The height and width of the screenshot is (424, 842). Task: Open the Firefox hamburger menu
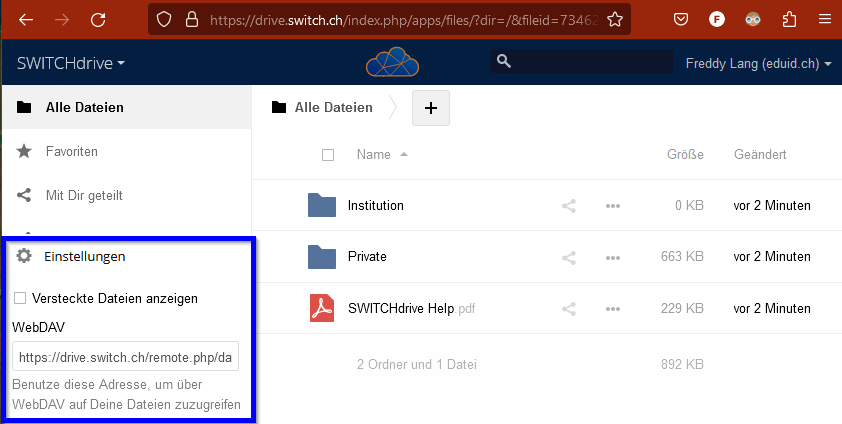(825, 20)
